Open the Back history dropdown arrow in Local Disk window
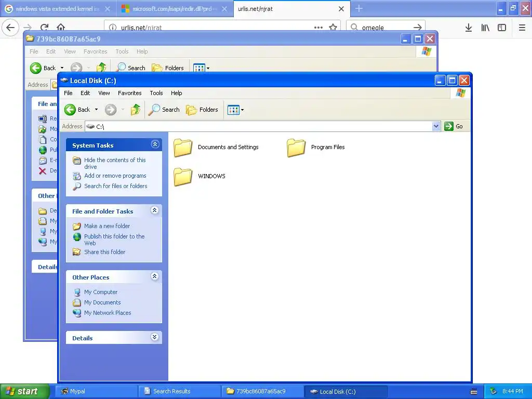Screen dimensions: 532x399 [96, 110]
